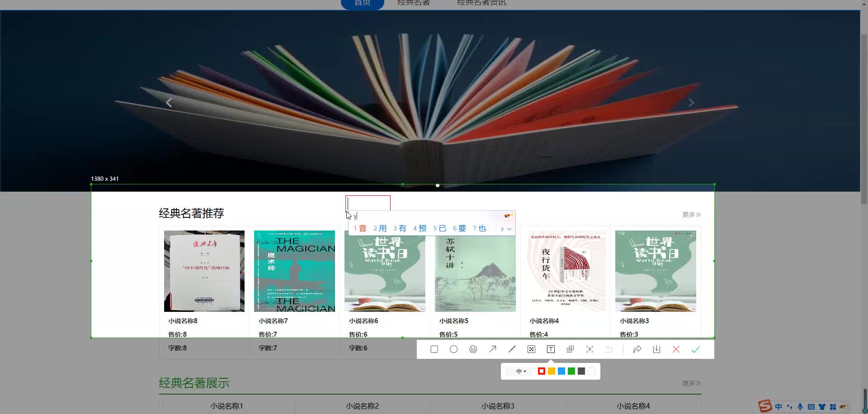Choose IME candidate 5 已
868x414 pixels.
[x=440, y=229]
